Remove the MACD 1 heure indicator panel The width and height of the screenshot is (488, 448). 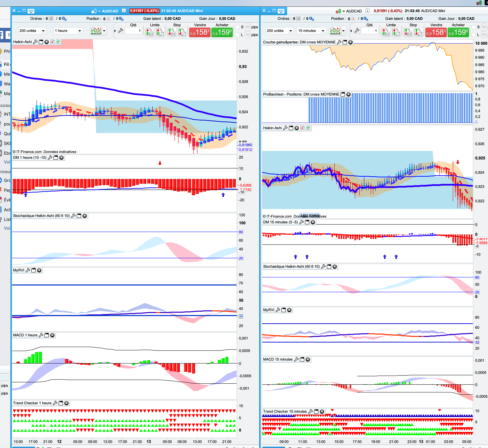pos(52,335)
